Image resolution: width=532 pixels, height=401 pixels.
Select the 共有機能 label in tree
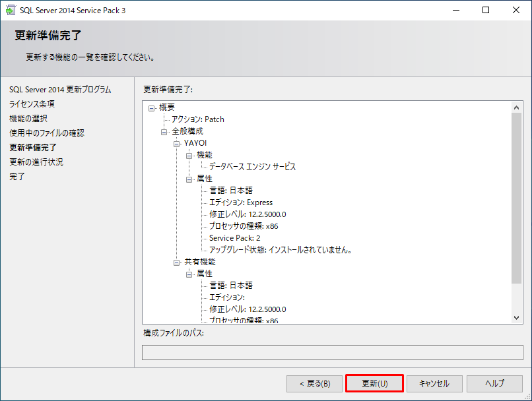[x=200, y=262]
